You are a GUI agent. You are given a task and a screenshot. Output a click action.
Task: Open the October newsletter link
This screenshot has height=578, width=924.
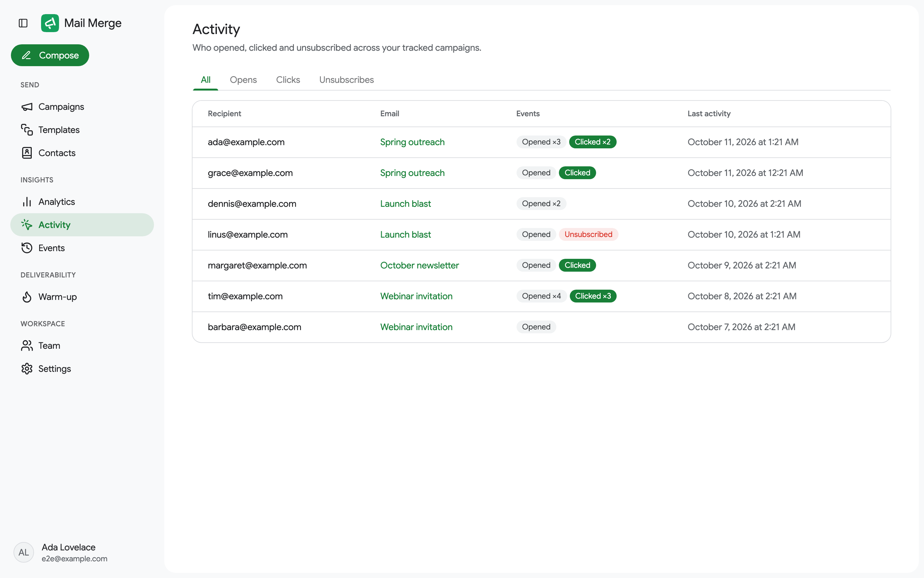[420, 266]
